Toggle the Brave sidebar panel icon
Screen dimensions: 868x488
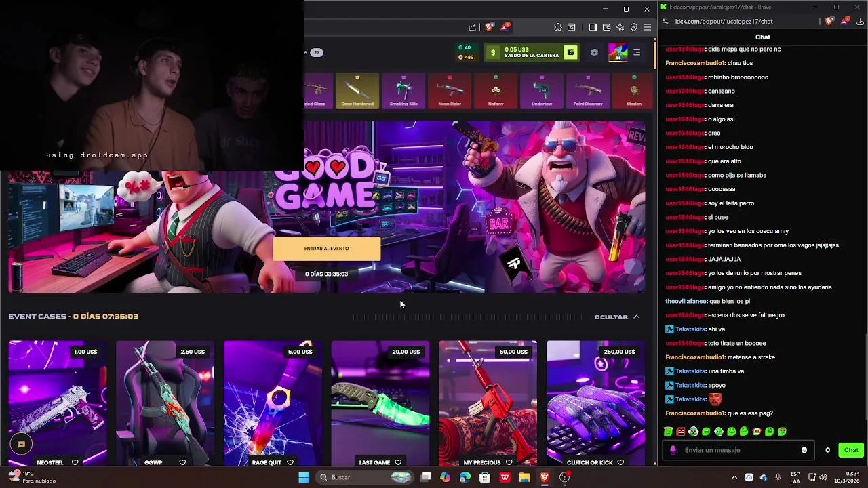[x=593, y=27]
